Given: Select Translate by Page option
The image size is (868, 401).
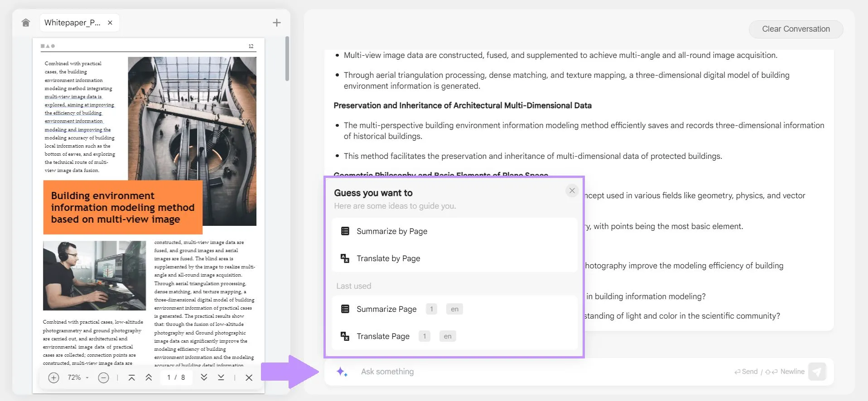Looking at the screenshot, I should pos(388,258).
